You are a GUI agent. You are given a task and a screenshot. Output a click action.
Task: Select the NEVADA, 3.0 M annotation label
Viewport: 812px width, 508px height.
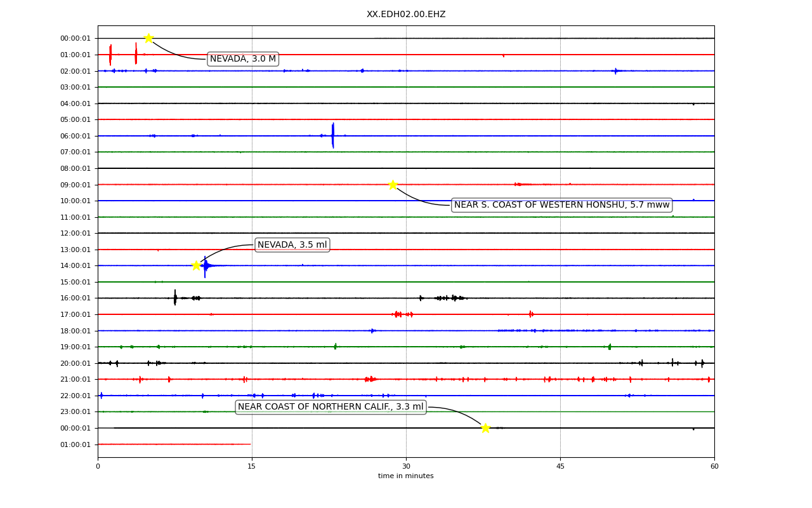tap(243, 59)
